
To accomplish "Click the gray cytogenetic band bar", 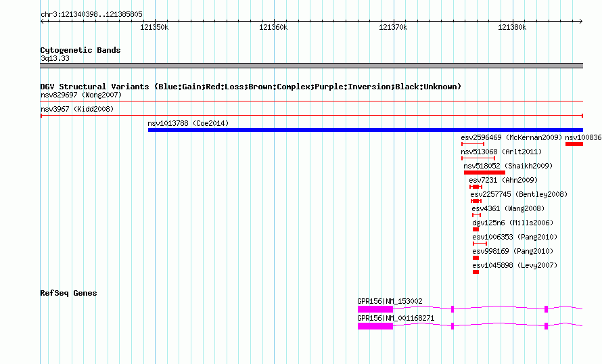I will 311,66.
